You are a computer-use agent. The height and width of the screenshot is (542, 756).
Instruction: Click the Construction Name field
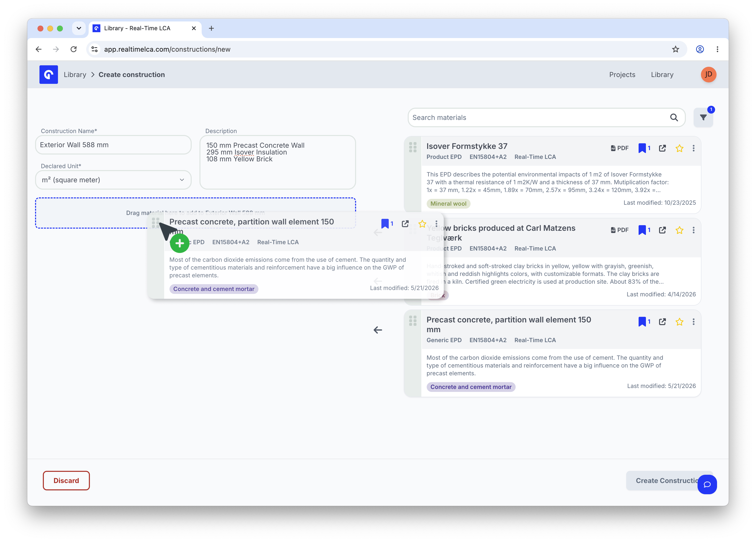(113, 145)
